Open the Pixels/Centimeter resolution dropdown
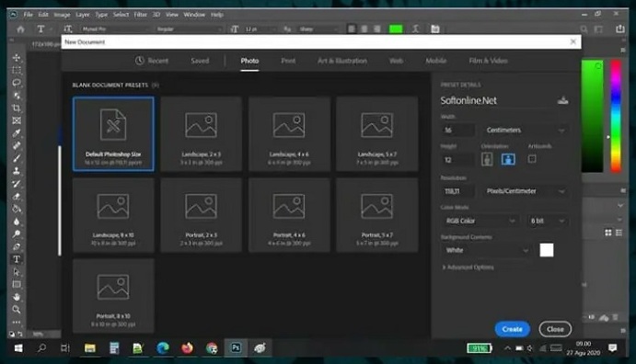Viewport: 636px width, 364px height. pos(525,191)
